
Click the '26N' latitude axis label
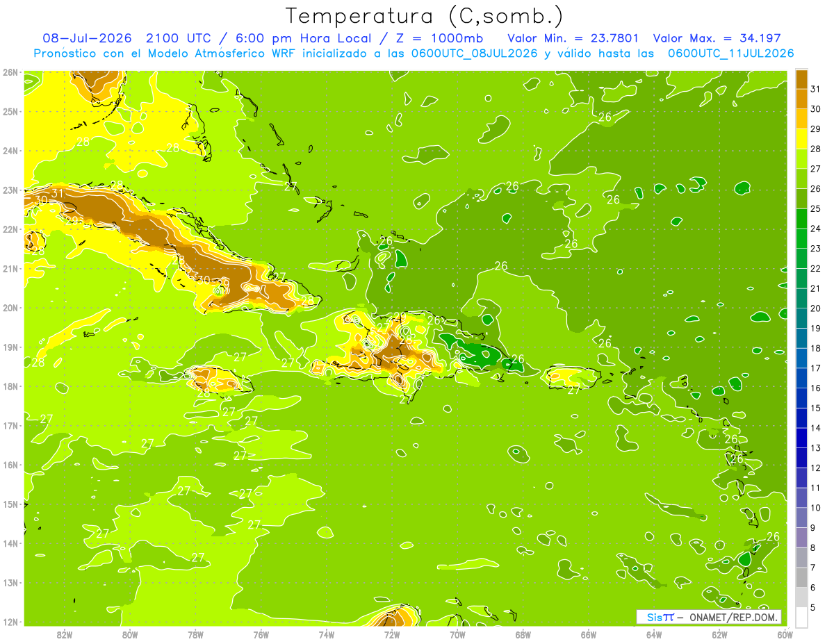[10, 72]
